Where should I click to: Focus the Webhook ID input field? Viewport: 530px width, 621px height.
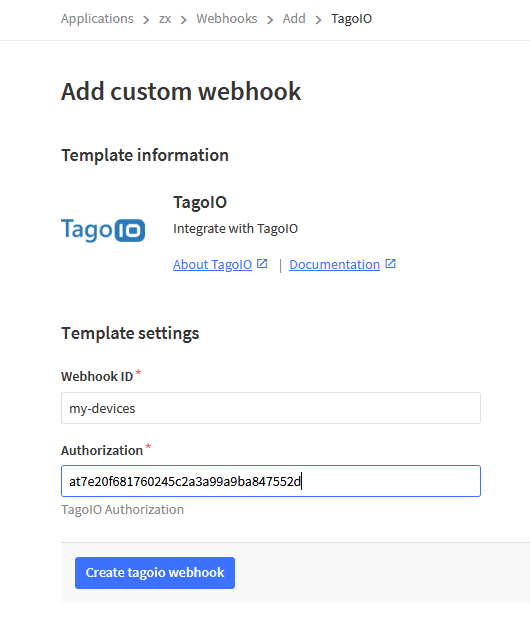coord(271,408)
